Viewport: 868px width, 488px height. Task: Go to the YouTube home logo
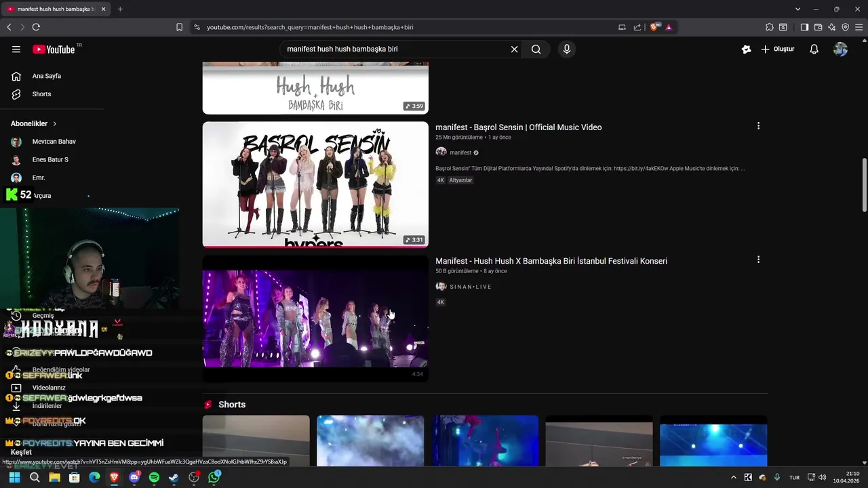coord(54,49)
